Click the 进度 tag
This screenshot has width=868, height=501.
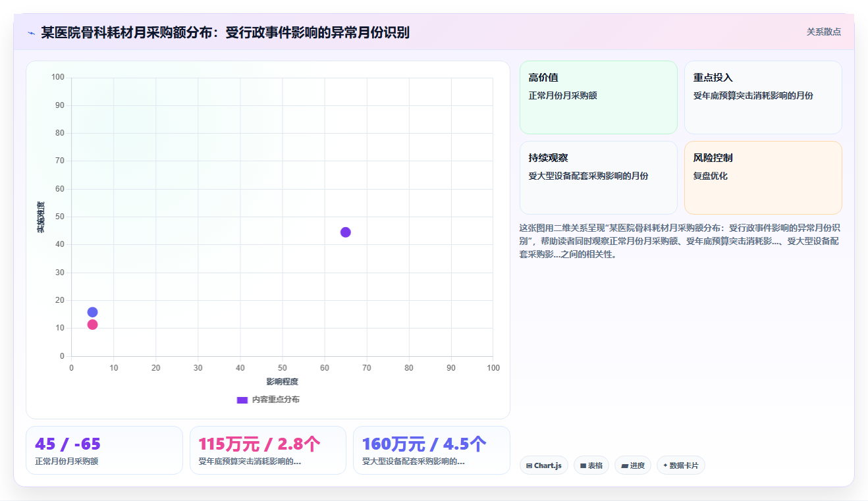click(x=633, y=465)
